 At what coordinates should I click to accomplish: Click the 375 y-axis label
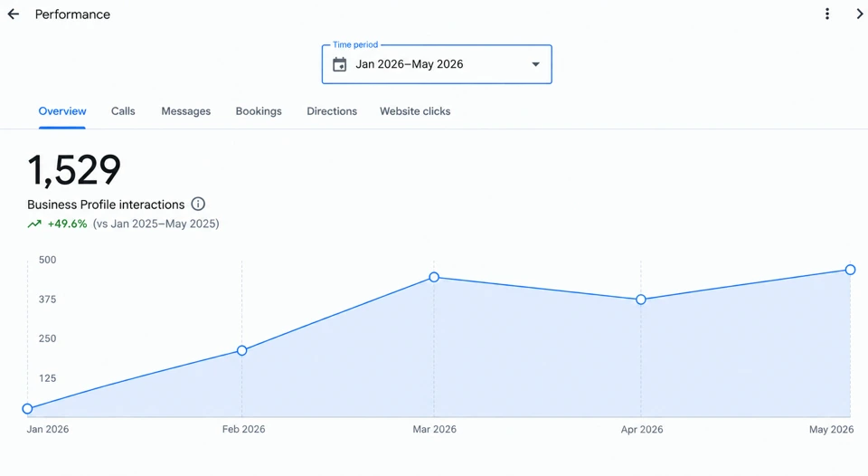[48, 300]
